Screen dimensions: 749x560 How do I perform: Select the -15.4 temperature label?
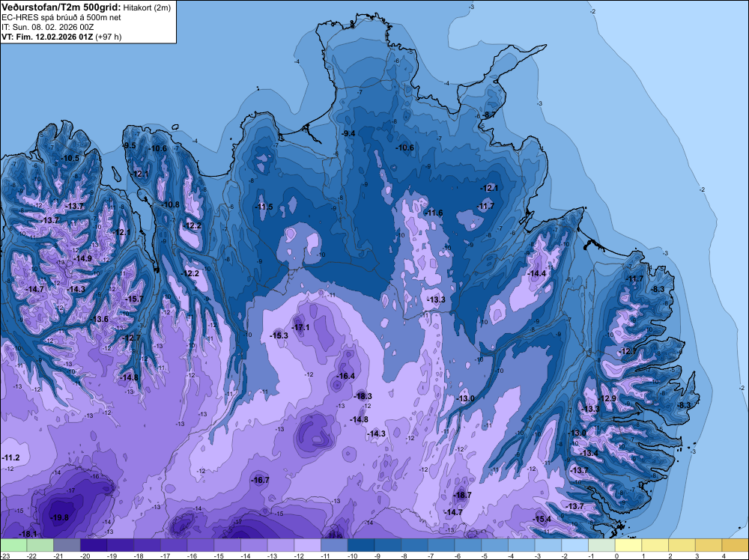pos(542,520)
